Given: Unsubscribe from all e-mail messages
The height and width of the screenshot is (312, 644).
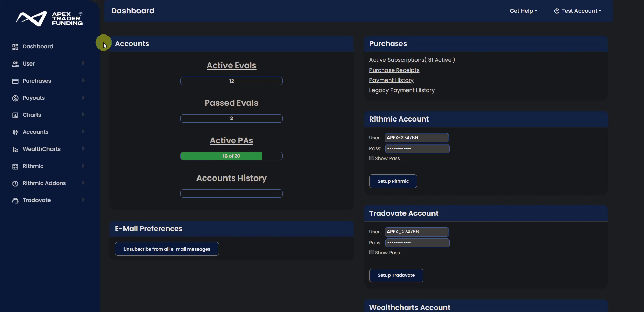Looking at the screenshot, I should coord(167,249).
